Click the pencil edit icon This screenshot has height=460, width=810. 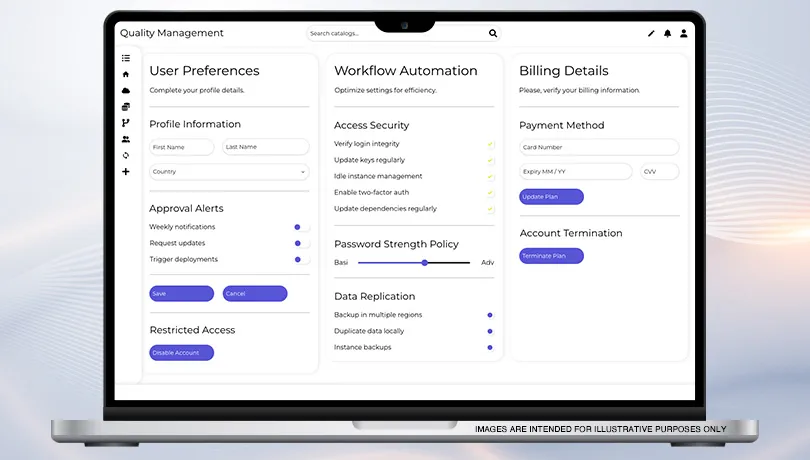pyautogui.click(x=651, y=33)
